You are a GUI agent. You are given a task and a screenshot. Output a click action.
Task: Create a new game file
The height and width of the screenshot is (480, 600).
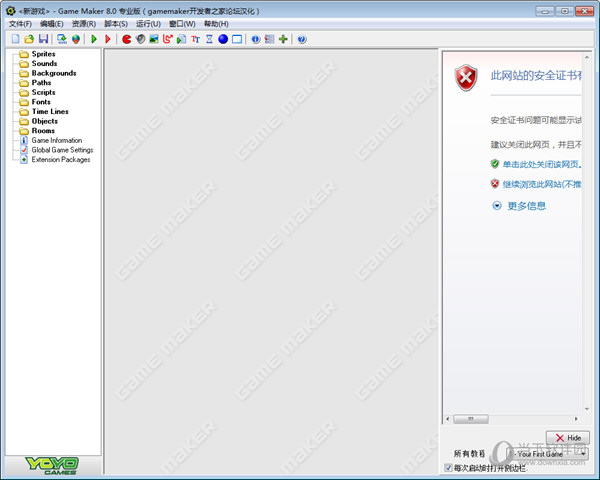16,39
